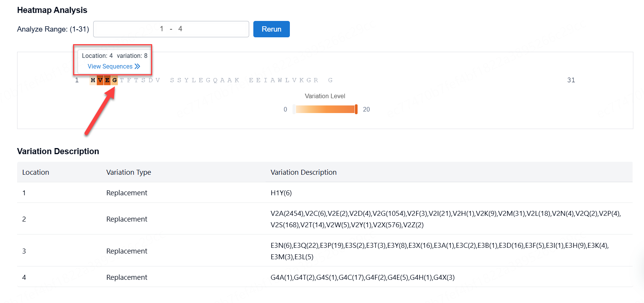The height and width of the screenshot is (303, 644).
Task: Click the double chevron beside View Sequences
Action: (137, 66)
